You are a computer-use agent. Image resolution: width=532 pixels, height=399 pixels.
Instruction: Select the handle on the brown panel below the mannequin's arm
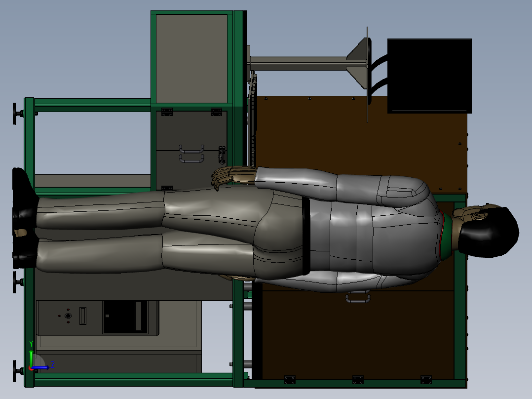click(x=358, y=298)
